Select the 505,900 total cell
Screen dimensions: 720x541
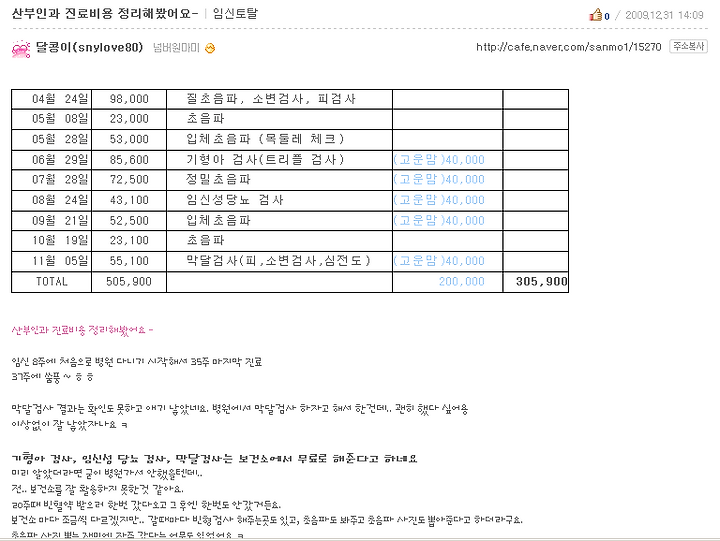coord(129,282)
